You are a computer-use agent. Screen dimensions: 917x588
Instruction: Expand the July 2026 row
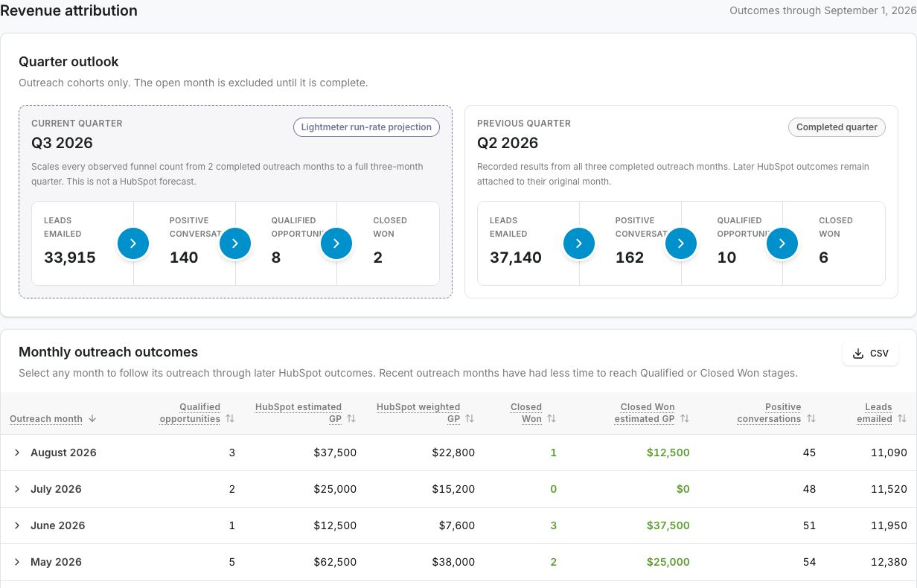[x=17, y=489]
